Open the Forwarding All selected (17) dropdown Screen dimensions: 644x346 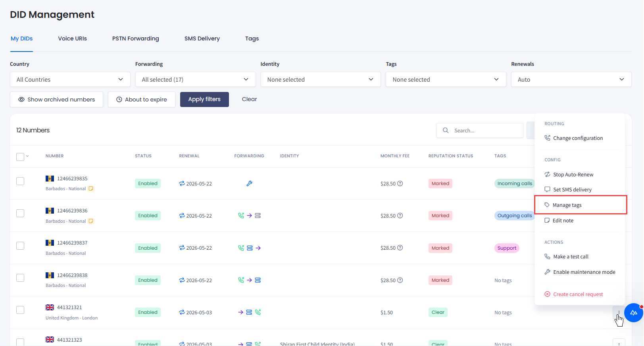point(195,79)
